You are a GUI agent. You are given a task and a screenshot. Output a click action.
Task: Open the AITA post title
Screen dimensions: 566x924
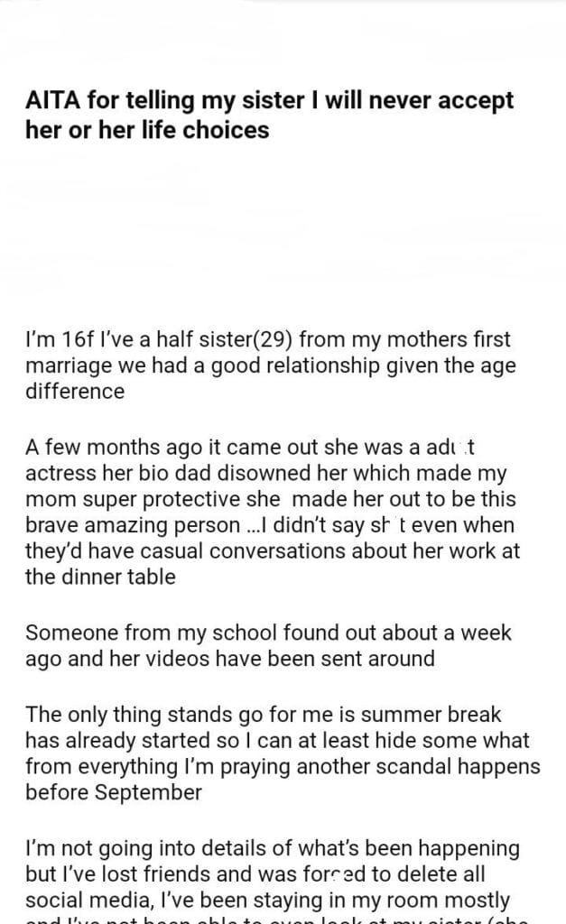pyautogui.click(x=269, y=115)
